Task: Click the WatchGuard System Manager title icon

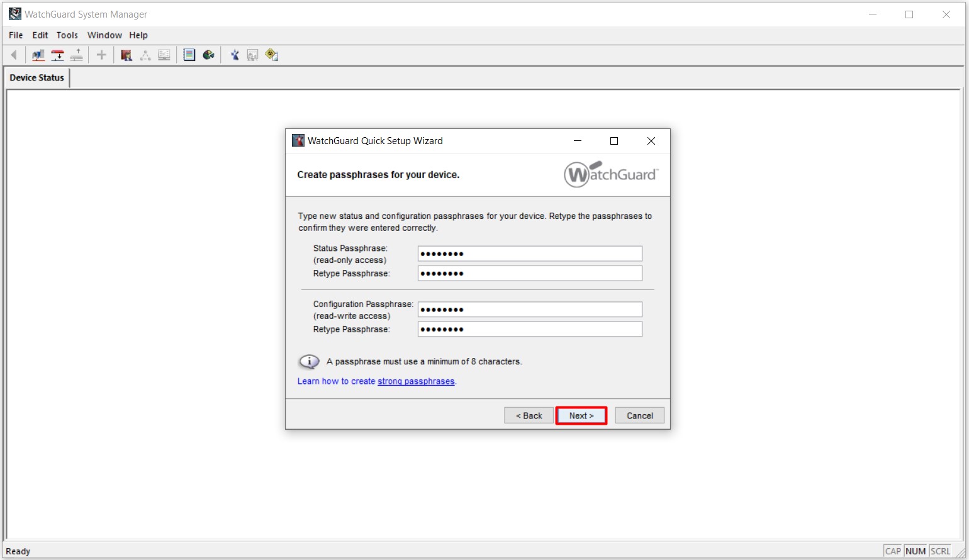Action: [15, 14]
